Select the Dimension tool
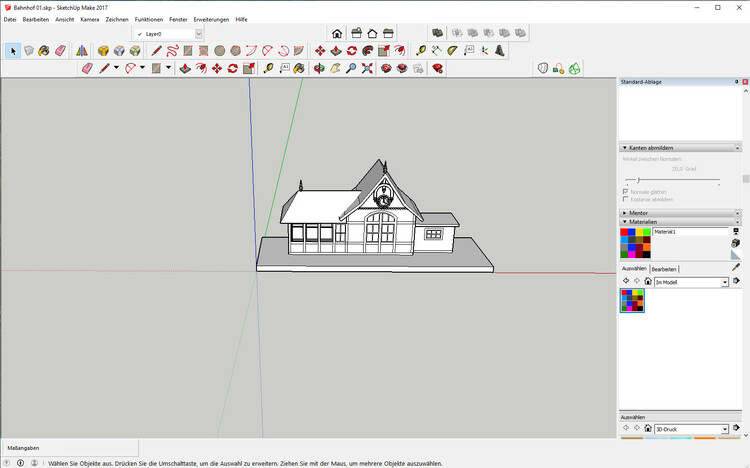750x468 pixels. click(437, 51)
